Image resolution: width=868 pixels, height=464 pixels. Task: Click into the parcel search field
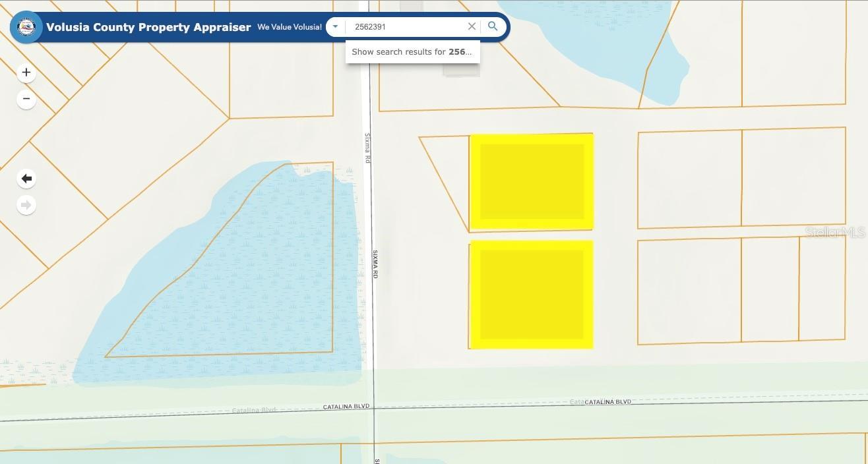click(404, 27)
